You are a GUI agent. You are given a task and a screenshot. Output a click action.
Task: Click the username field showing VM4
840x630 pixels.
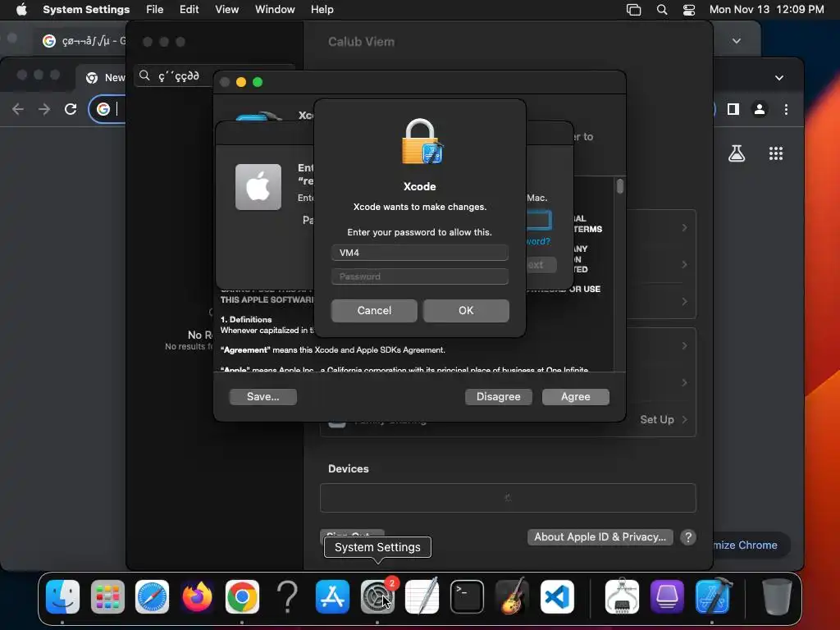[x=419, y=253]
